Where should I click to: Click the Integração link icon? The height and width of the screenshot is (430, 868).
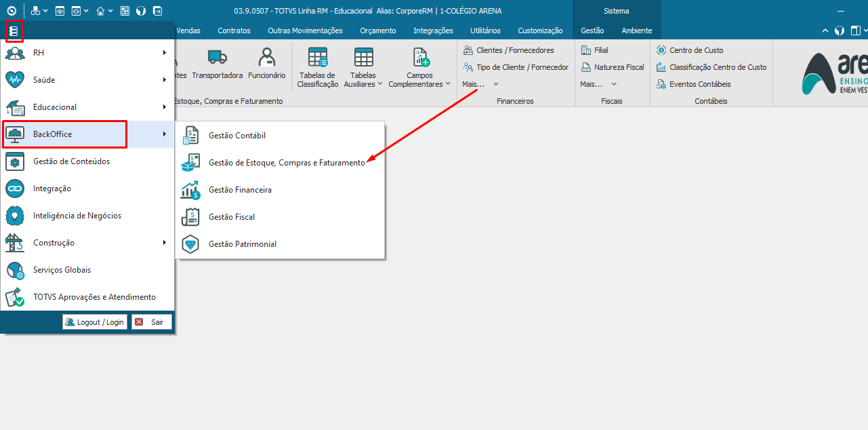[x=15, y=189]
